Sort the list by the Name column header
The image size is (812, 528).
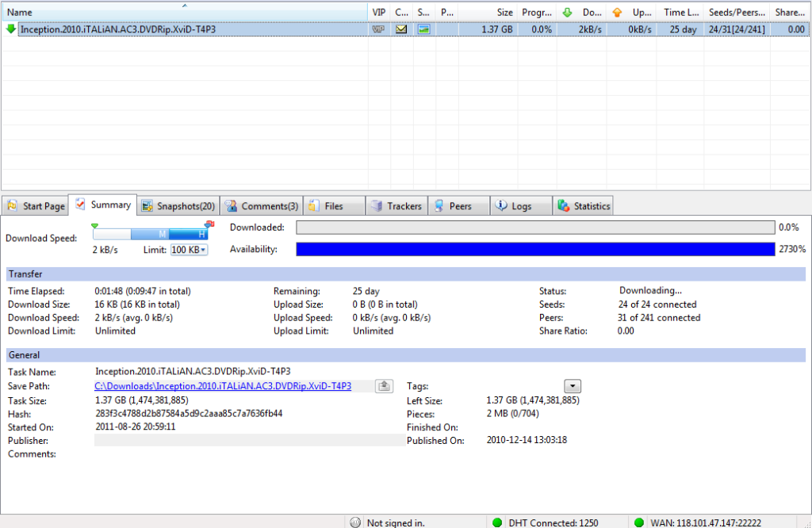[184, 13]
